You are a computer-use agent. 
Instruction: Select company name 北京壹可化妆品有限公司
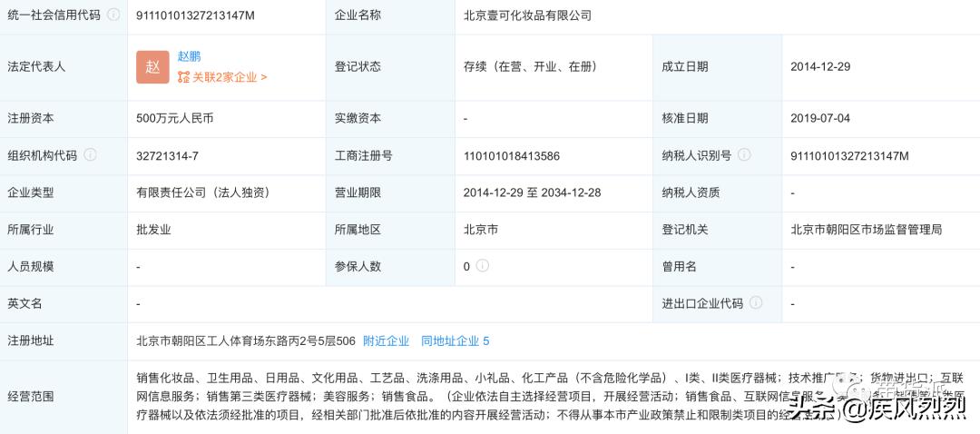tap(527, 15)
